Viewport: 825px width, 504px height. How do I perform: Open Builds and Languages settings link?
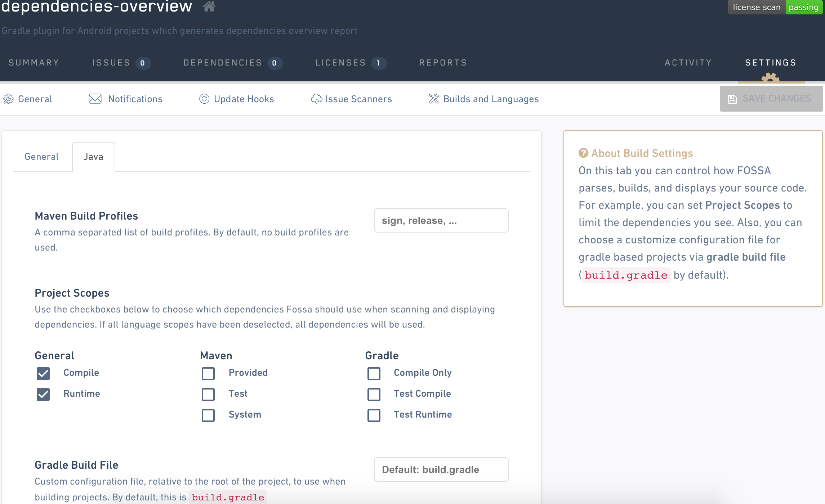[x=484, y=99]
